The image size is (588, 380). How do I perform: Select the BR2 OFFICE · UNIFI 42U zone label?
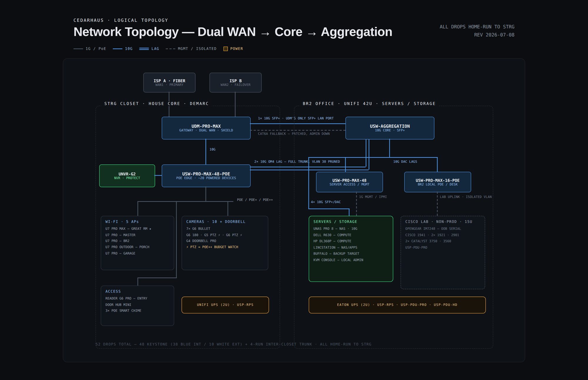tap(369, 104)
